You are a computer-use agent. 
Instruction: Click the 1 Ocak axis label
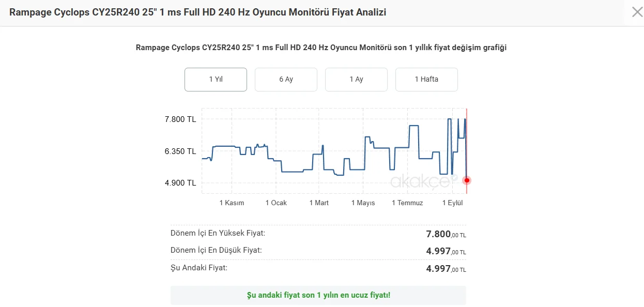click(x=276, y=203)
